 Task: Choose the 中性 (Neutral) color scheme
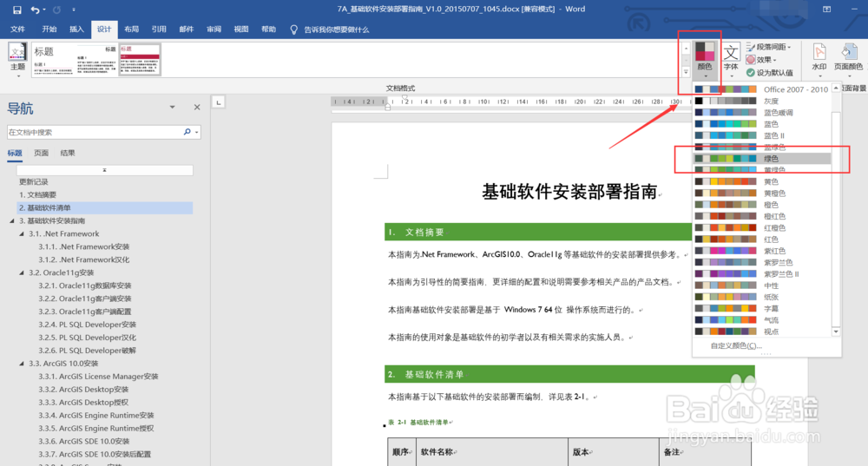762,286
